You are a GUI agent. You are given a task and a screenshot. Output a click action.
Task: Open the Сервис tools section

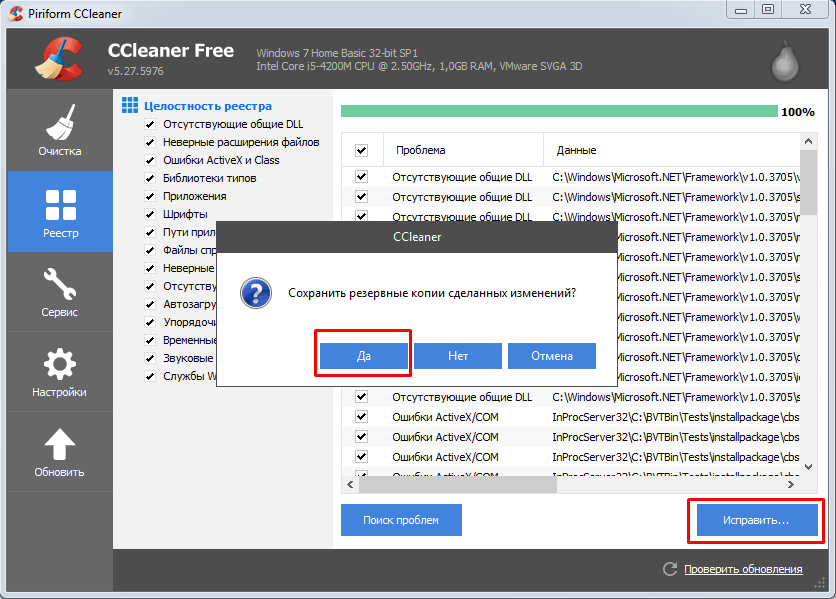point(60,292)
